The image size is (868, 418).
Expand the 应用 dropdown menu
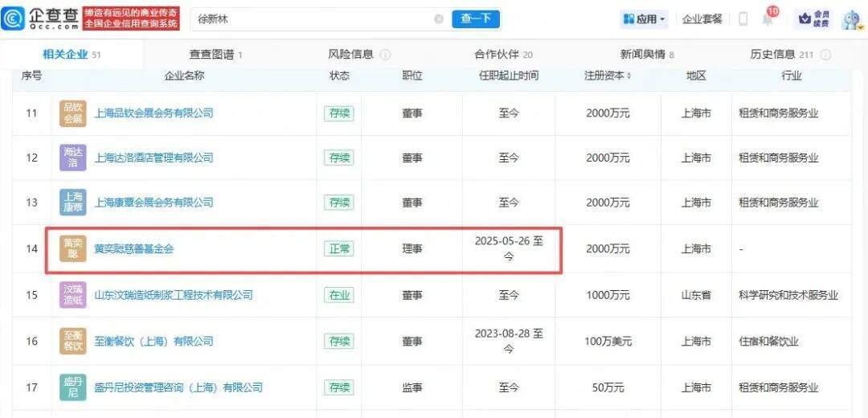[644, 19]
